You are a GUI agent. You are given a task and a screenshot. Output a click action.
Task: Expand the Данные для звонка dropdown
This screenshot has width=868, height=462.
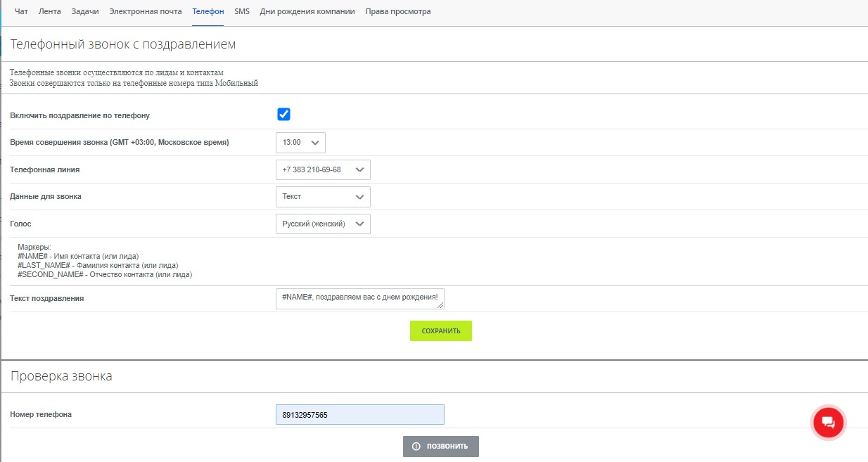323,197
